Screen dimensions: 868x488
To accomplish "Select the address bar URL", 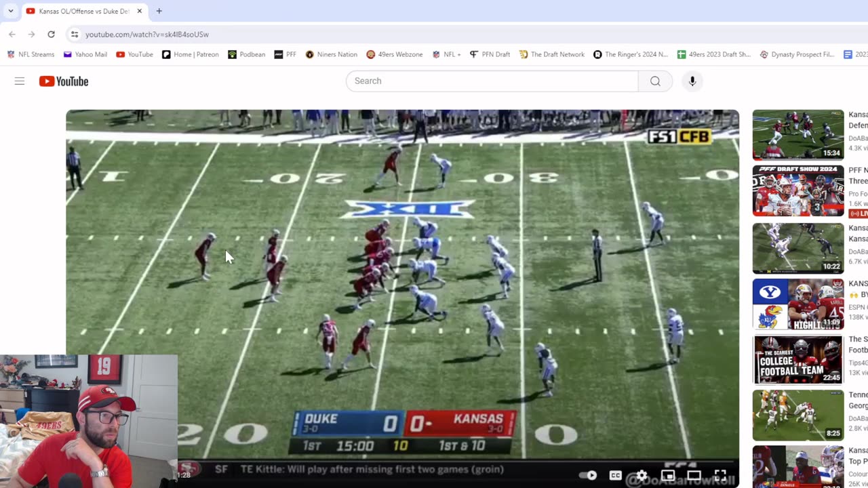I will tap(147, 34).
